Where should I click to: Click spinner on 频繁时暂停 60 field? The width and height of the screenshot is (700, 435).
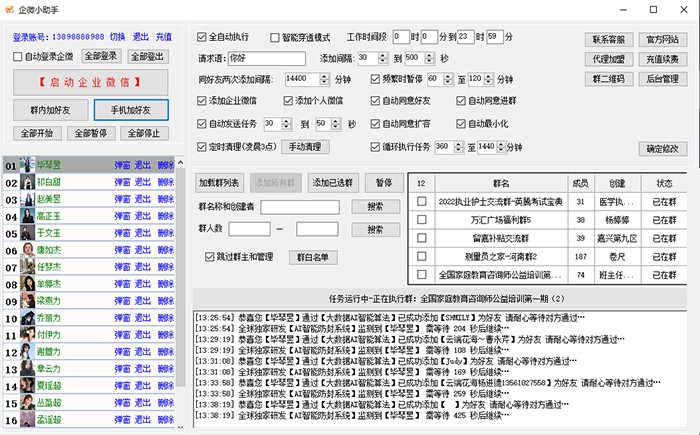[448, 79]
